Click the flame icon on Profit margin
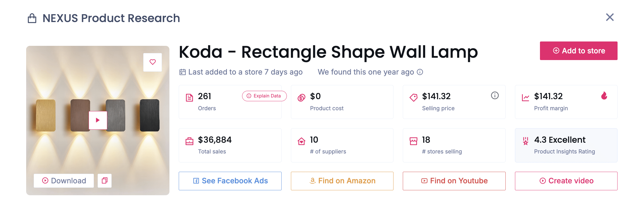Image resolution: width=644 pixels, height=199 pixels. click(604, 96)
